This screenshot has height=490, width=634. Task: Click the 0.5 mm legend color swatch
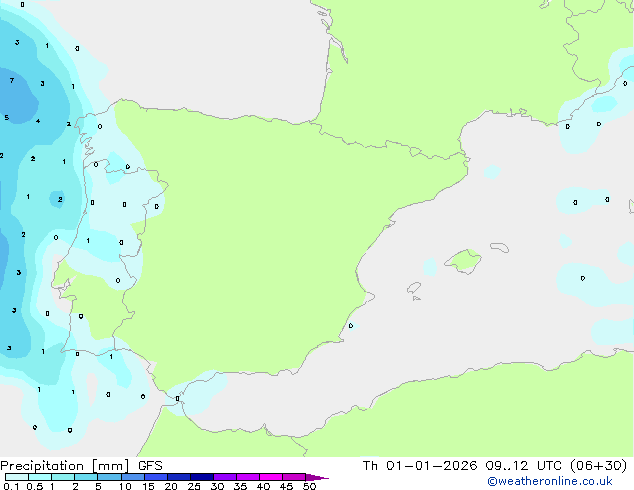[40, 477]
